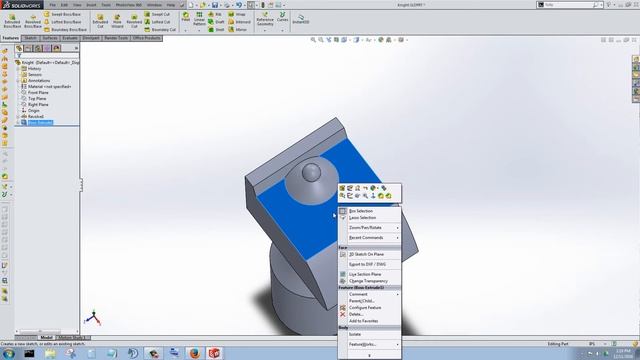Select the Mirror feature tool
This screenshot has width=640, height=360.
coord(238,29)
